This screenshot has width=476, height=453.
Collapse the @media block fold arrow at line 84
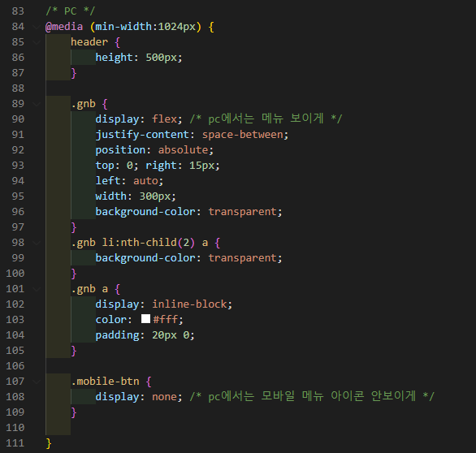click(x=37, y=27)
